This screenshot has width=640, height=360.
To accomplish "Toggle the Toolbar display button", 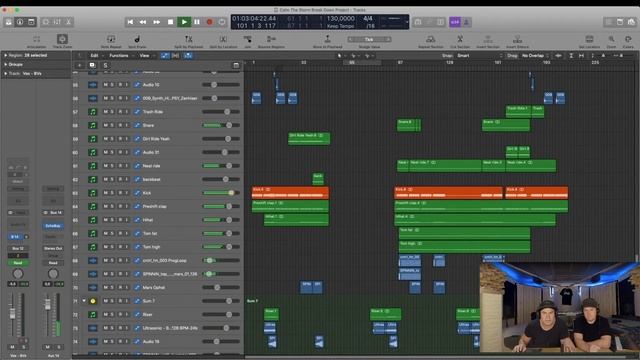I will click(31, 22).
